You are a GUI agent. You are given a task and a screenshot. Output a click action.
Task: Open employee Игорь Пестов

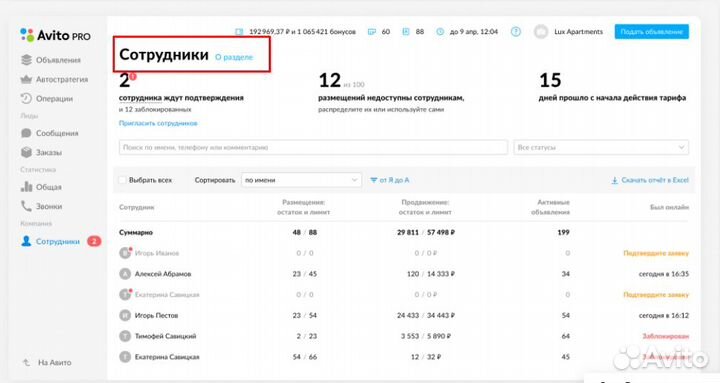156,315
